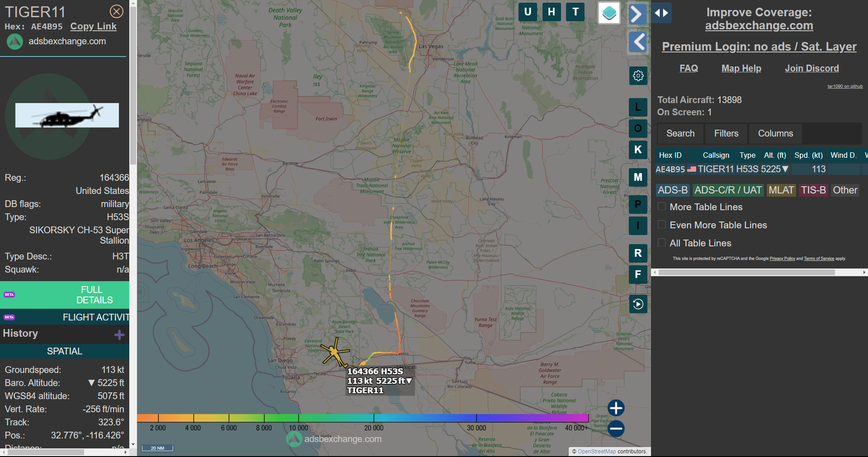
Task: Click the O map button
Action: (638, 128)
